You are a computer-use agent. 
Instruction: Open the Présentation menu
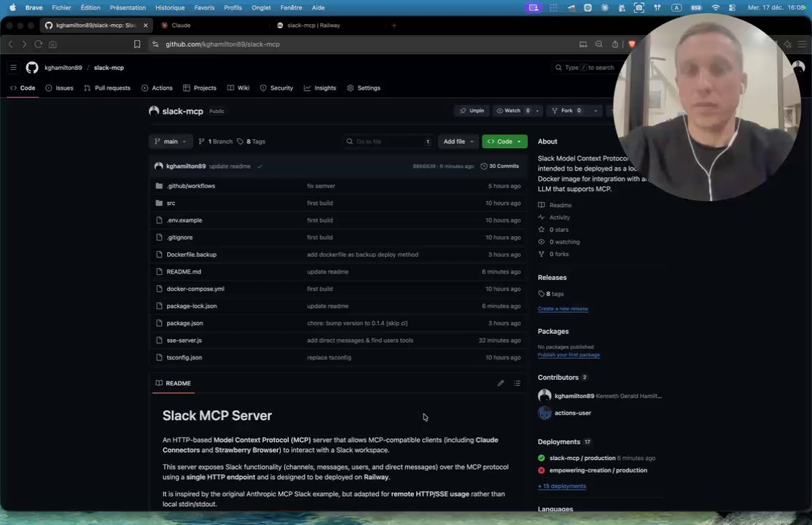coord(128,8)
